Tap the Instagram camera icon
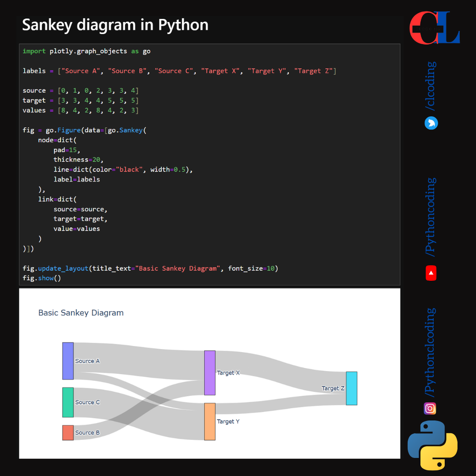The image size is (476, 476). tap(430, 409)
